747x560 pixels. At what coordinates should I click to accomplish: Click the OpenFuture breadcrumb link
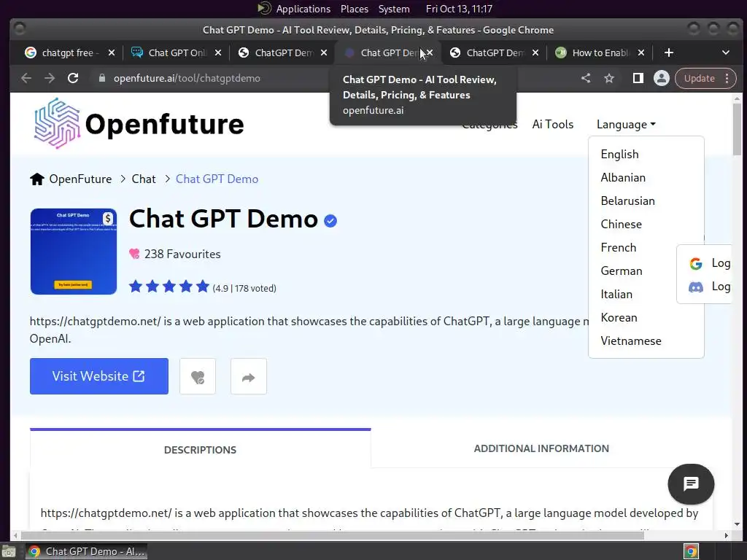pos(80,179)
